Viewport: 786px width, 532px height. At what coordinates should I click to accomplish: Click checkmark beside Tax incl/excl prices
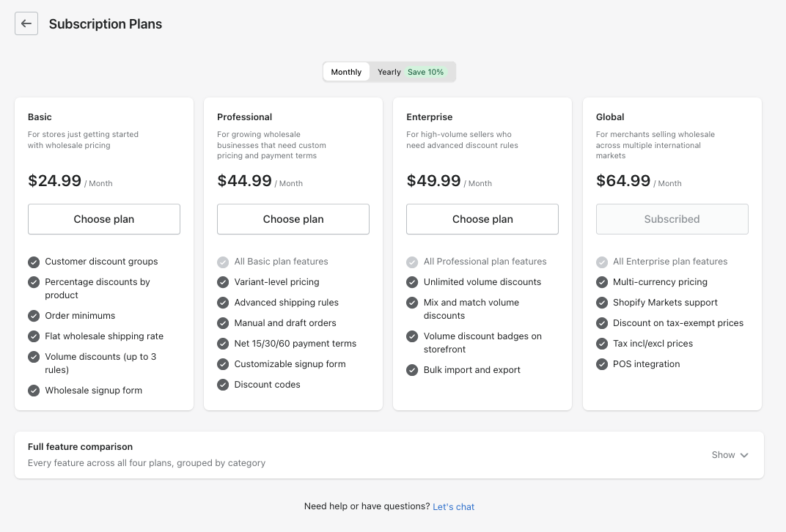click(x=602, y=344)
